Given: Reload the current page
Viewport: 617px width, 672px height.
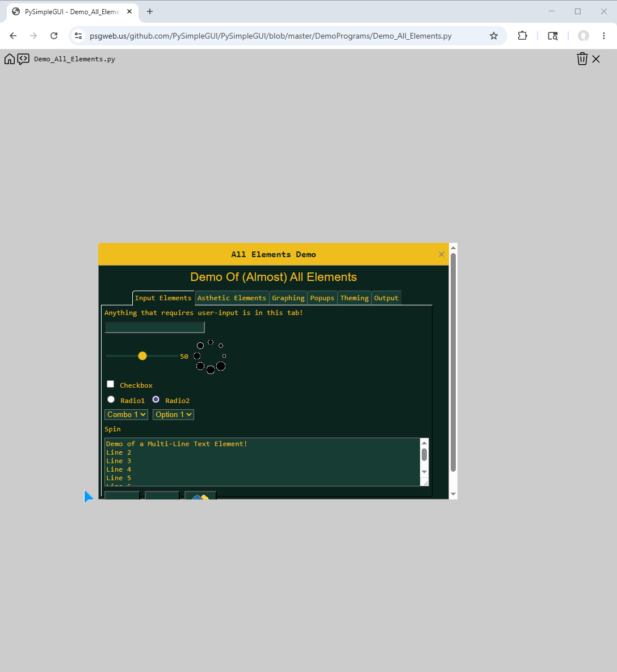Looking at the screenshot, I should coord(54,36).
